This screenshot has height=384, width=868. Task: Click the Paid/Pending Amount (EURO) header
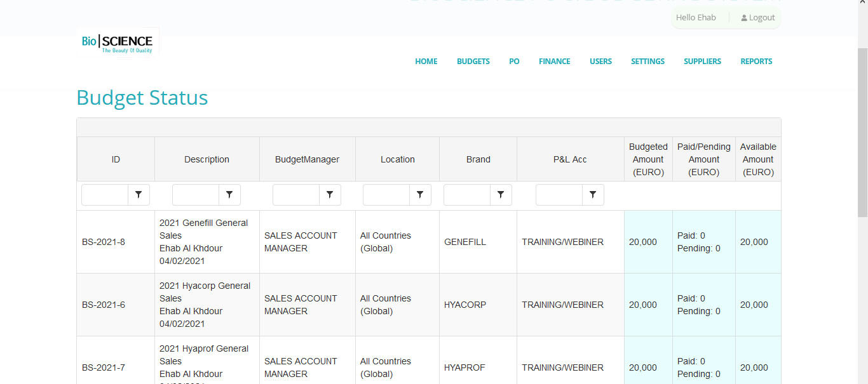(x=704, y=159)
